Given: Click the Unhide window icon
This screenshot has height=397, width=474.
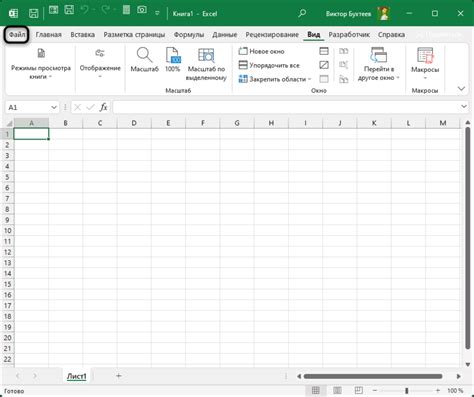Looking at the screenshot, I should pyautogui.click(x=324, y=79).
